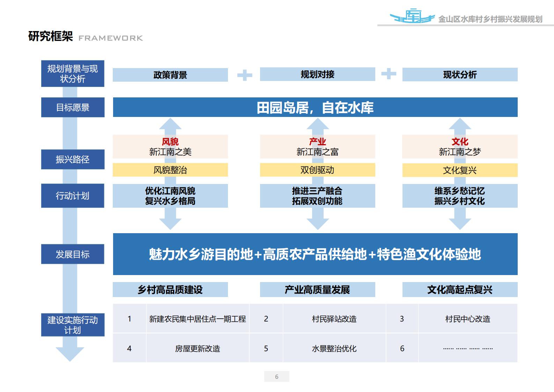Viewport: 554px width, 392px height.
Task: Click the 行动计划 sidebar box
Action: pyautogui.click(x=73, y=195)
